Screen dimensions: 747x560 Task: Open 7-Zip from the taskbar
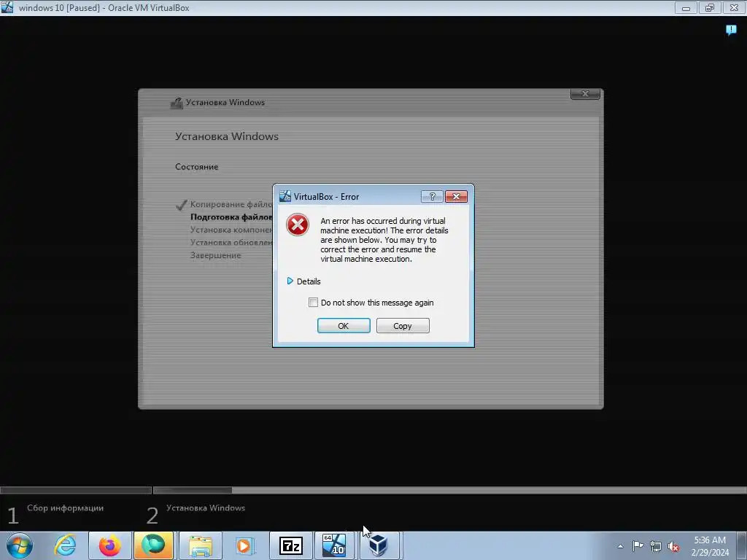290,545
